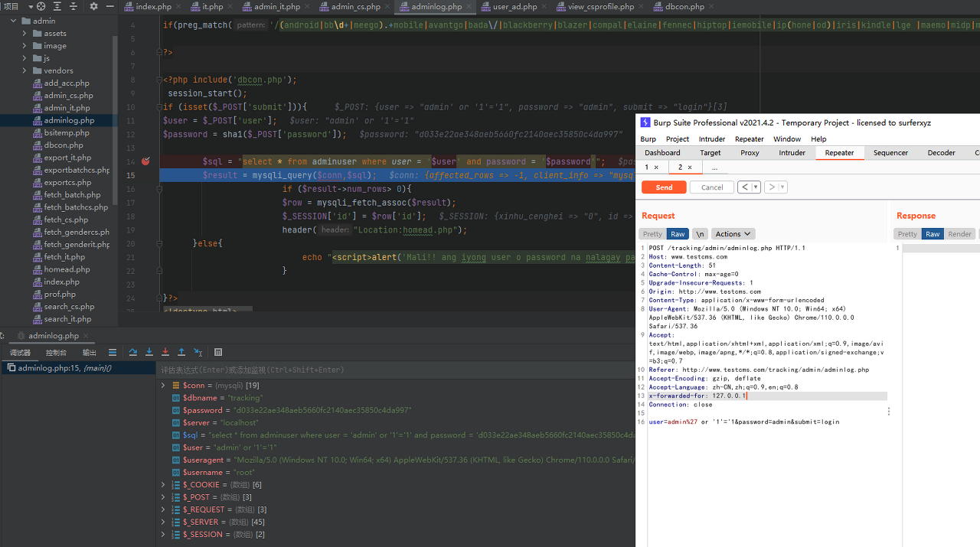
Task: Open dbcon.php in project tree
Action: [64, 145]
